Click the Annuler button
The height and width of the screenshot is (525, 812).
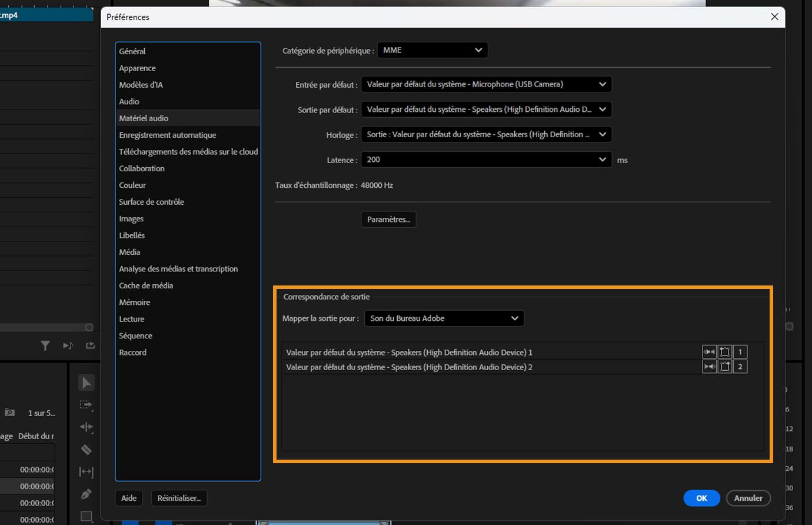748,498
